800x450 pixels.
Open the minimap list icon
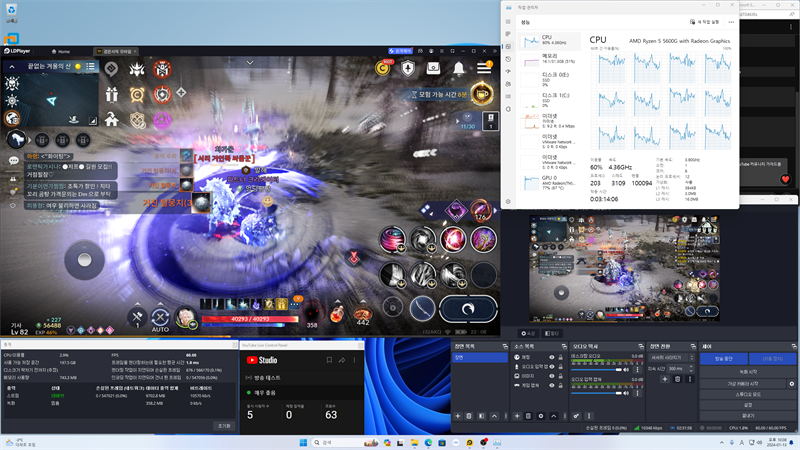click(x=90, y=66)
